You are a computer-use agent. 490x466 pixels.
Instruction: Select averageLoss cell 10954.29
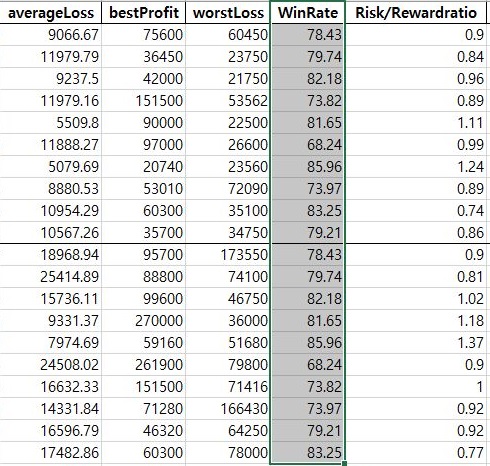point(51,211)
